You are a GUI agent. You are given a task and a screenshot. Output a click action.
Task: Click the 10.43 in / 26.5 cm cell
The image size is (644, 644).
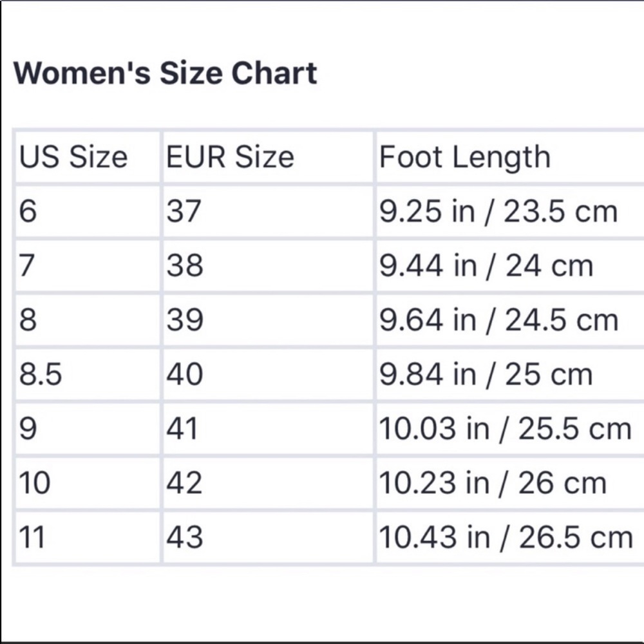tap(505, 537)
